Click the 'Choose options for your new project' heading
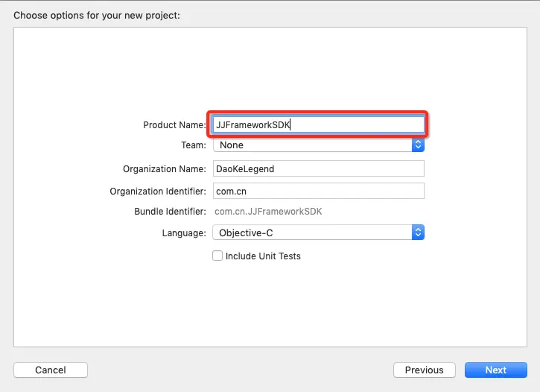 [x=97, y=15]
